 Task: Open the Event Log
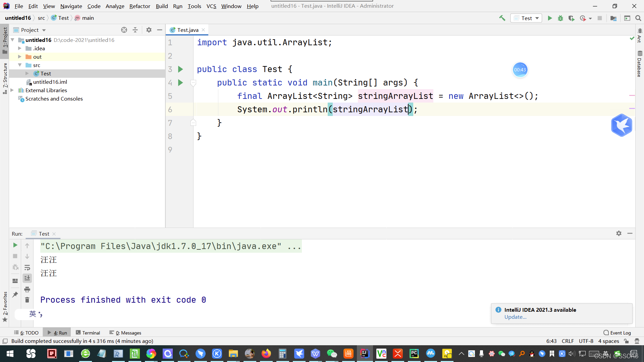click(617, 333)
